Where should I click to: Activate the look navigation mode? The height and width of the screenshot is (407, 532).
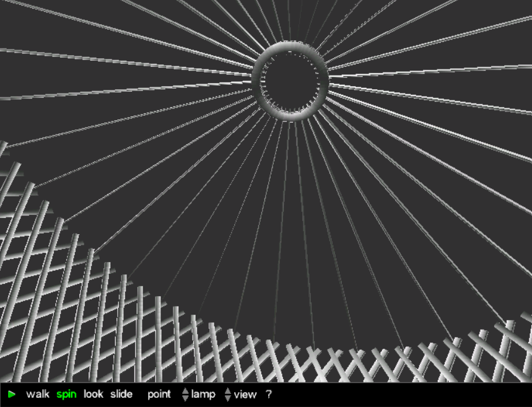tap(94, 394)
